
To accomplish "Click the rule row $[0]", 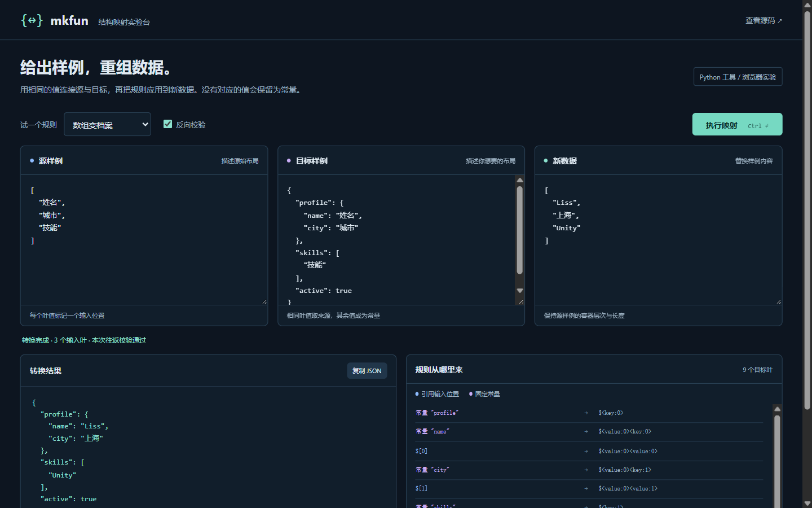I will [x=589, y=451].
